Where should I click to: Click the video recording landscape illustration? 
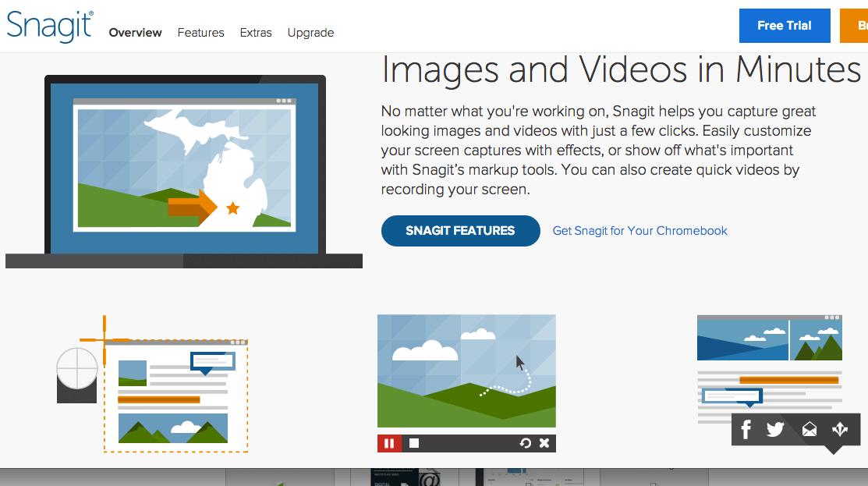tap(466, 371)
